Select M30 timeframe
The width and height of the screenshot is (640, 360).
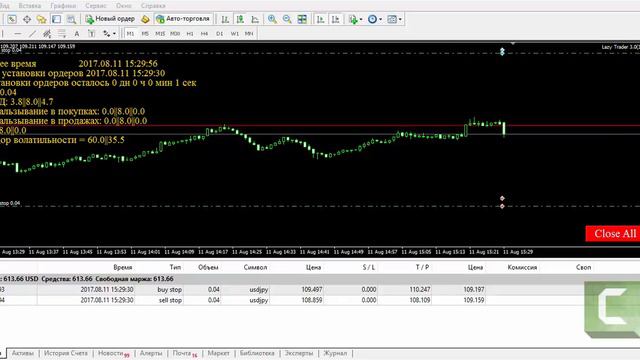(175, 33)
